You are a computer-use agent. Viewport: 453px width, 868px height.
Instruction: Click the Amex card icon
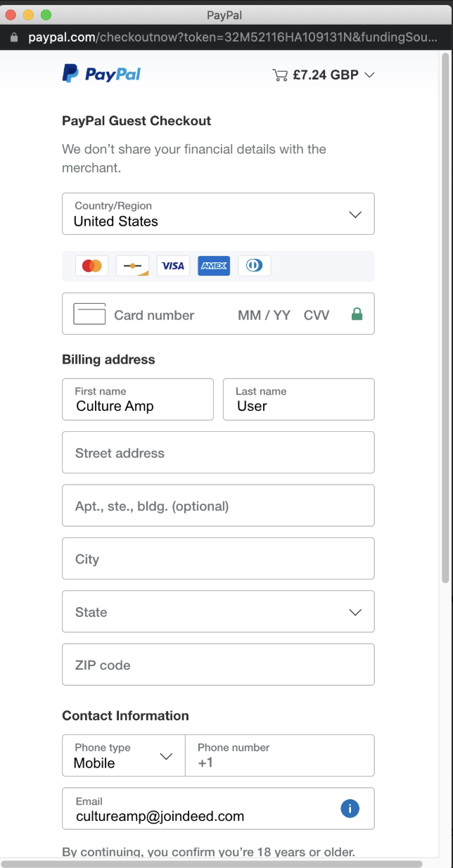(214, 266)
